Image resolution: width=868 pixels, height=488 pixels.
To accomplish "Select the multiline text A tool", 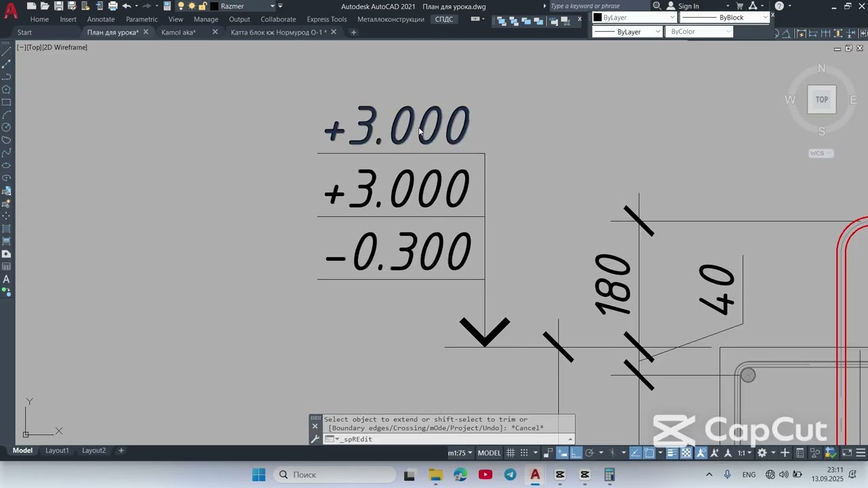I will click(6, 279).
